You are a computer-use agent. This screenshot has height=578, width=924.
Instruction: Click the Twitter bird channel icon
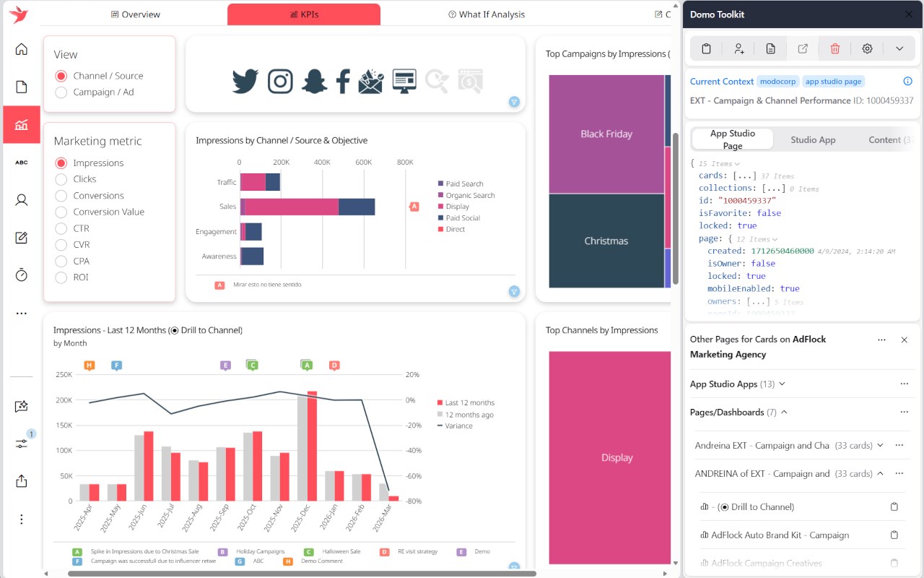245,82
